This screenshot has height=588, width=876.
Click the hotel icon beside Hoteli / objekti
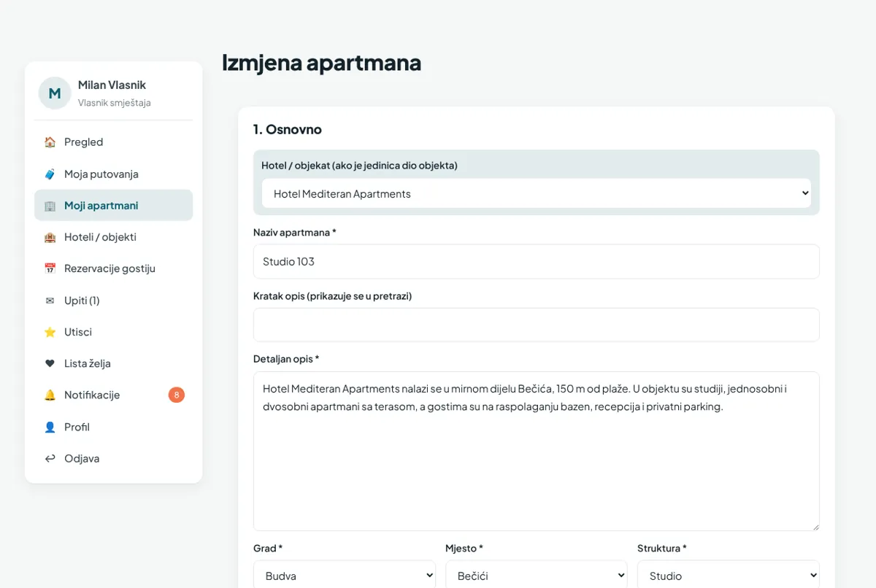point(50,237)
